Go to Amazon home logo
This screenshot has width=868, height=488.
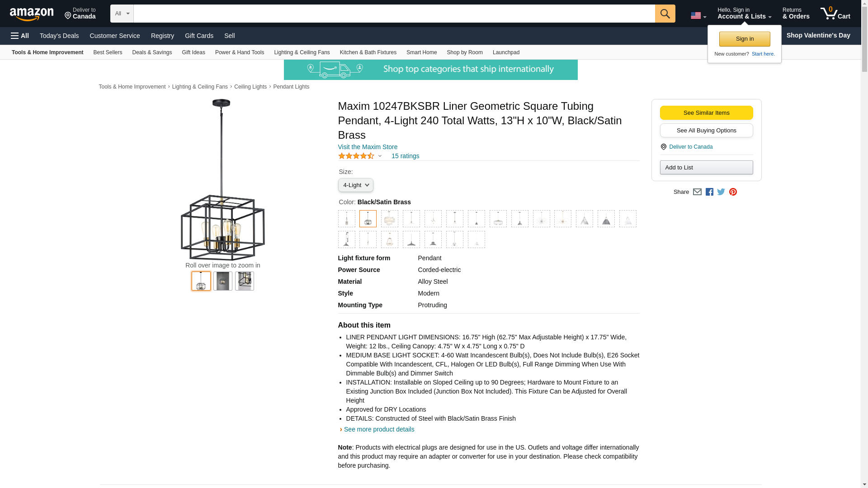point(32,14)
